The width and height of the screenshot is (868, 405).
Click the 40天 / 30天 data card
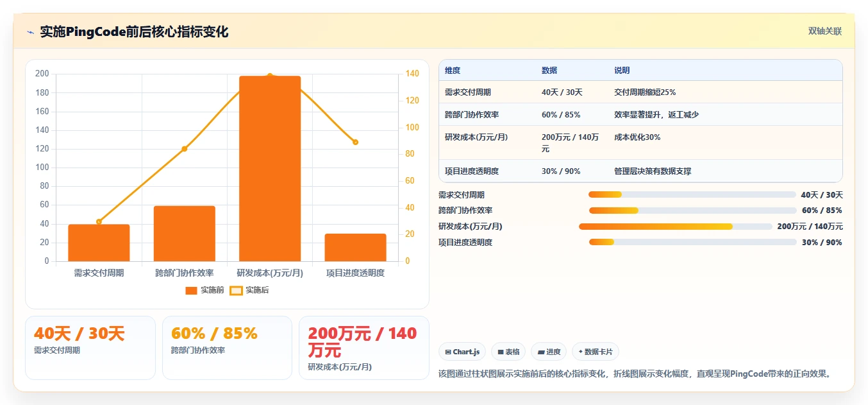point(90,348)
